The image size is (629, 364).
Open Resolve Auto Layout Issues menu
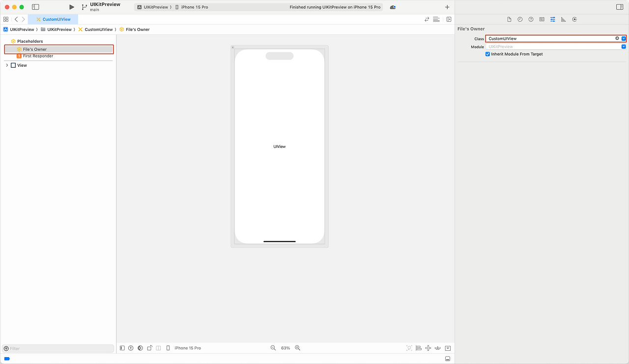pyautogui.click(x=438, y=348)
